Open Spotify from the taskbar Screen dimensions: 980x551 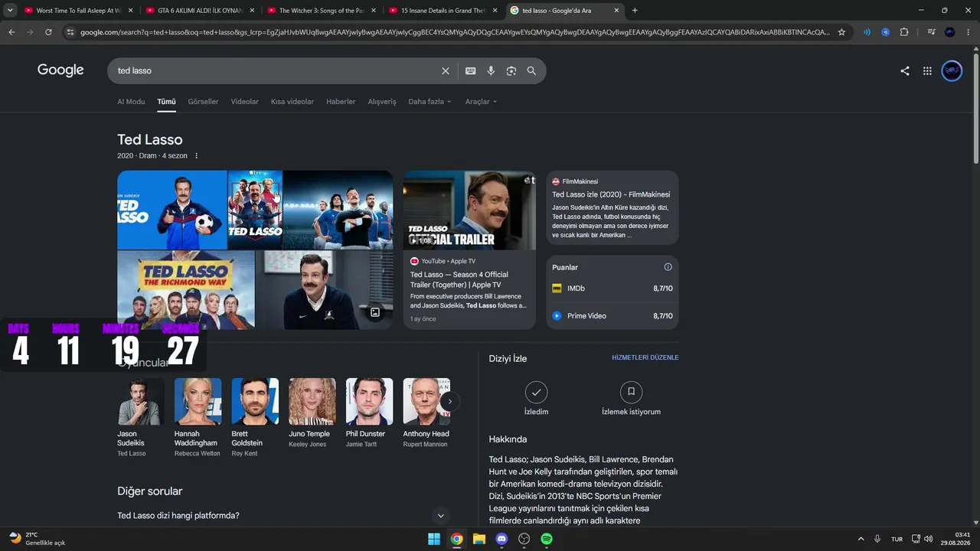click(547, 539)
